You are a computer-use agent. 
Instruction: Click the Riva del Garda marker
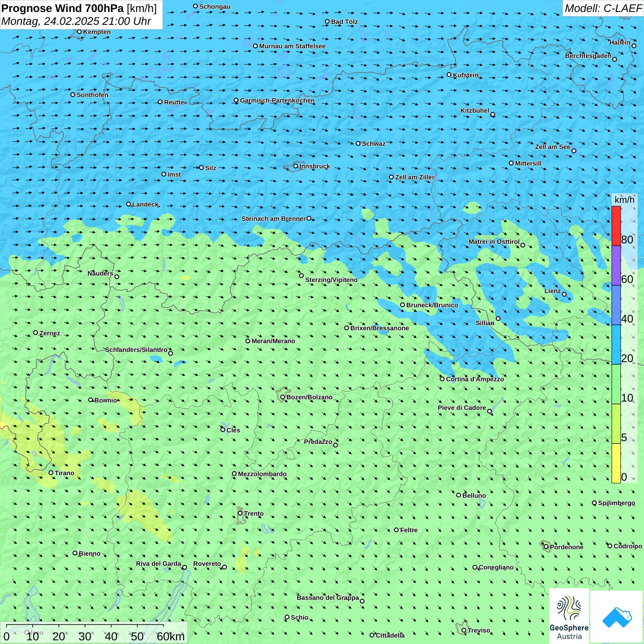coord(184,567)
